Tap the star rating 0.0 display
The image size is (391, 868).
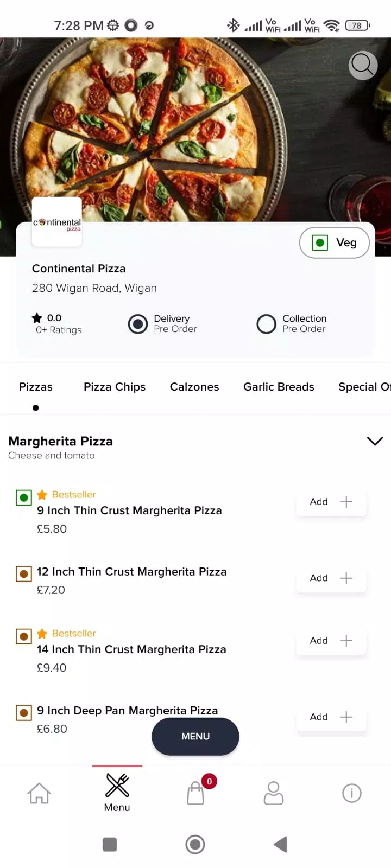click(47, 318)
